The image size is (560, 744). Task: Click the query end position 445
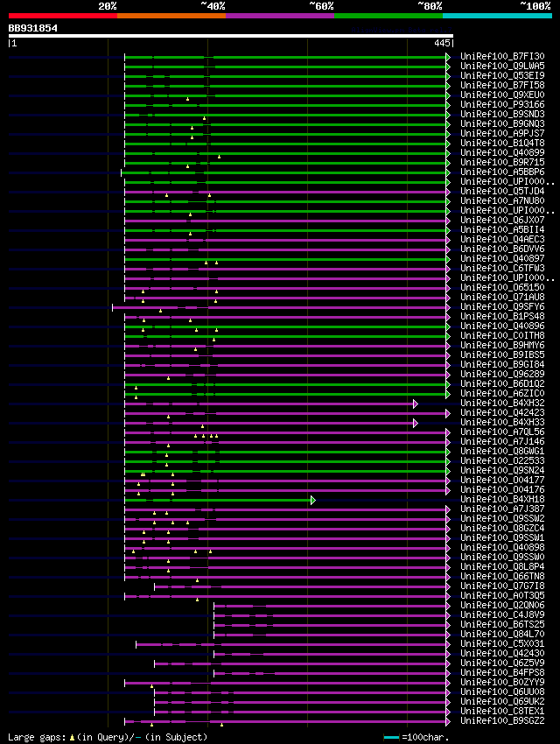click(x=442, y=43)
